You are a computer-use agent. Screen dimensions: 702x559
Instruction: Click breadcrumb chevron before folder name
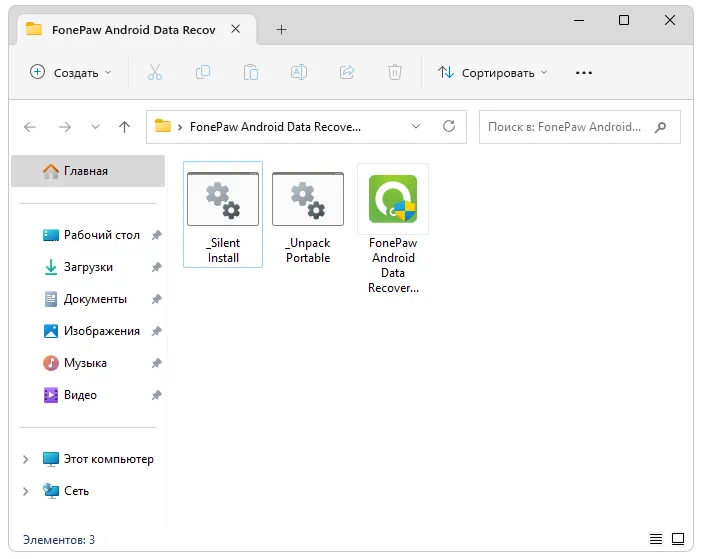coord(180,127)
